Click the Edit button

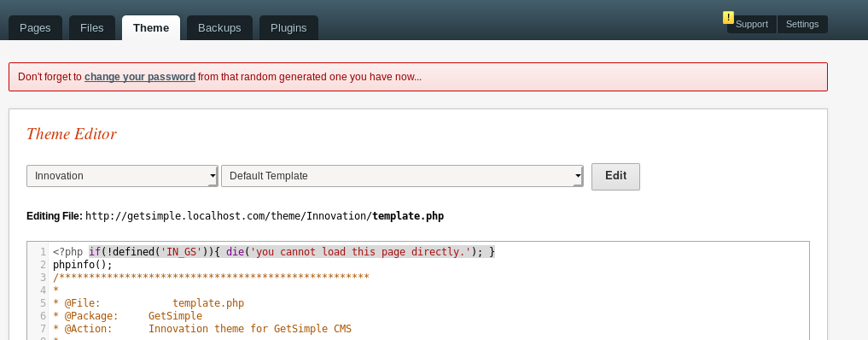pyautogui.click(x=615, y=177)
